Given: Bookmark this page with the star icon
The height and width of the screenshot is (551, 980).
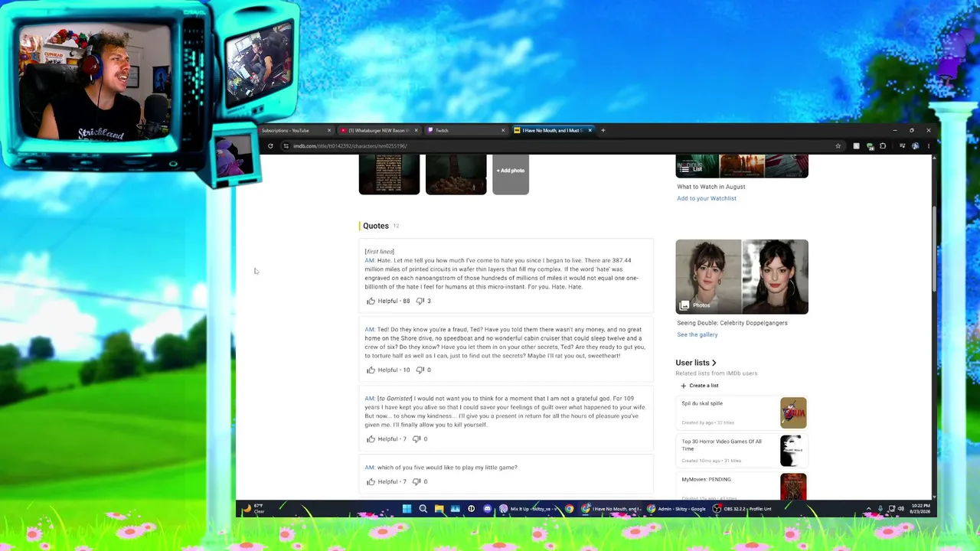Looking at the screenshot, I should click(838, 146).
